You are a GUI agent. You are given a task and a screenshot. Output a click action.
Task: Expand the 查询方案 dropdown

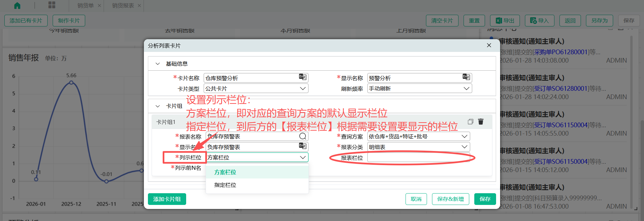(x=464, y=137)
